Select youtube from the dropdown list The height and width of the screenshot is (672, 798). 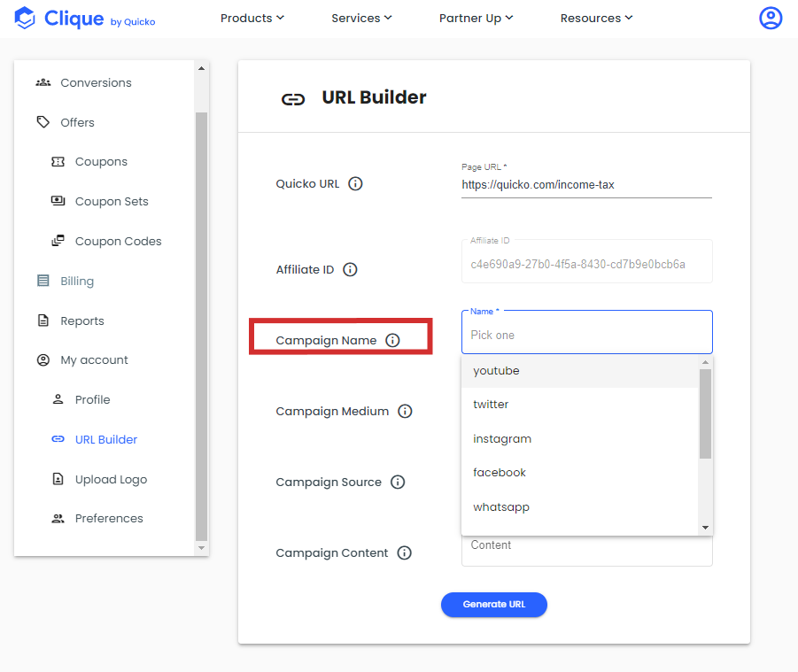click(579, 371)
